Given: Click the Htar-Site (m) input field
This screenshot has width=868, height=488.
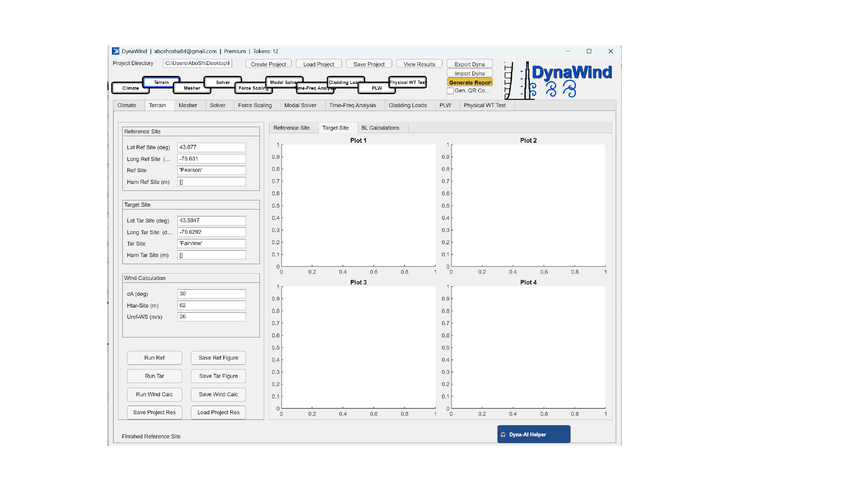Looking at the screenshot, I should (211, 305).
